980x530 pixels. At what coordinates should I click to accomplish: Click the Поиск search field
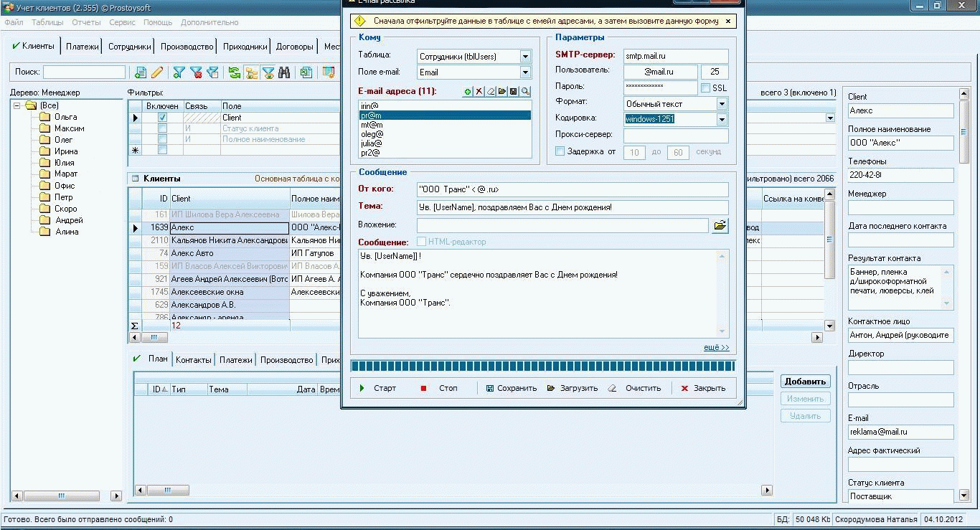tap(84, 72)
